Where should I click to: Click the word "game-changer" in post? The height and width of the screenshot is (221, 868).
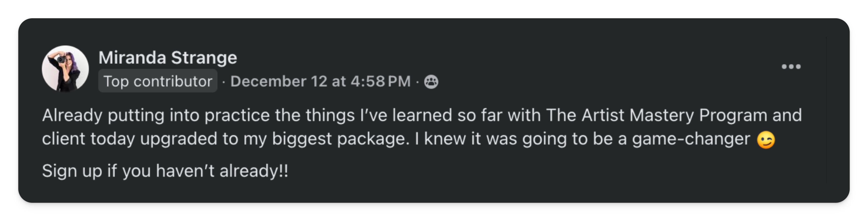[x=691, y=139]
